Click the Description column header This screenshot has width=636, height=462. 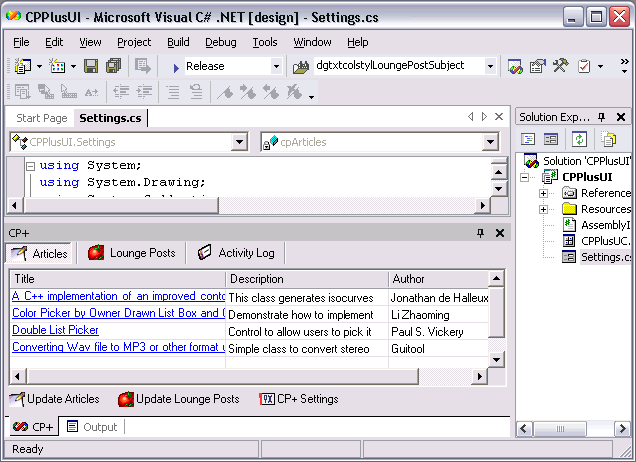(307, 279)
